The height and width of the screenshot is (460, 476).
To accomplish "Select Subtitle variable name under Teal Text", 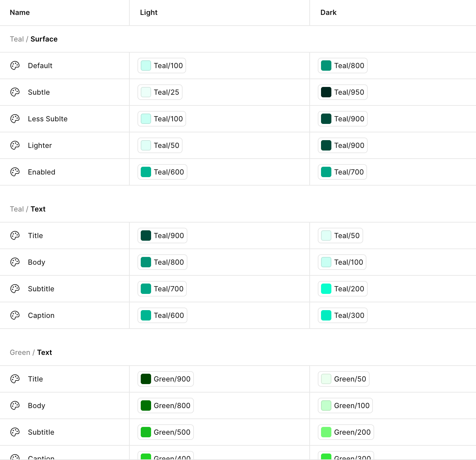I will point(41,289).
